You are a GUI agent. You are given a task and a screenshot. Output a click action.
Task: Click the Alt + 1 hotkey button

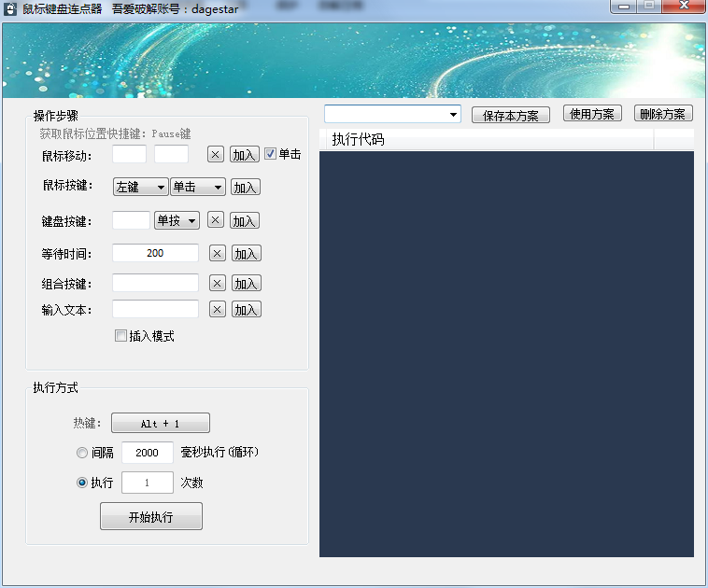coord(160,423)
